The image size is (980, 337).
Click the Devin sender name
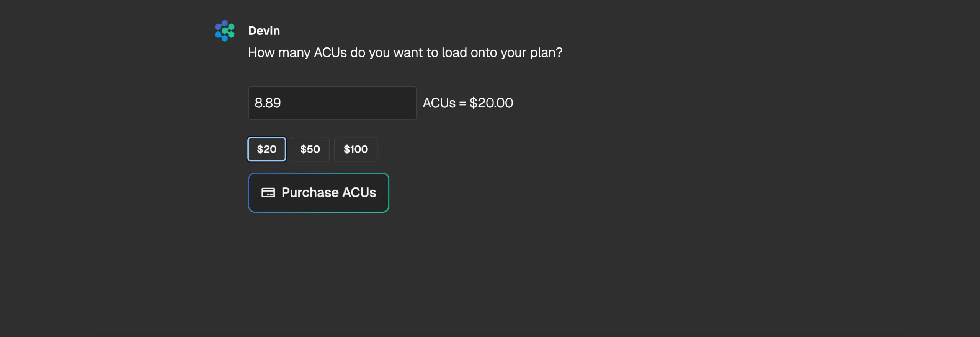point(264,31)
